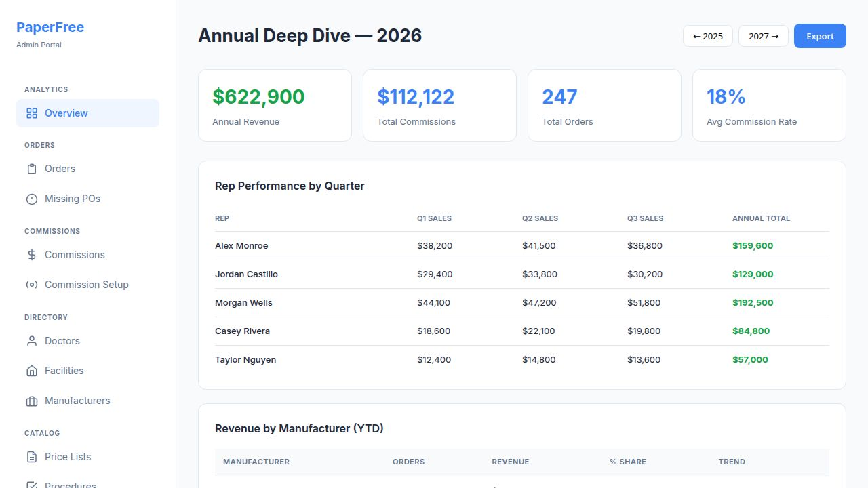Open Facilities using the building icon
Screen dimensions: 868x488
[x=32, y=370]
